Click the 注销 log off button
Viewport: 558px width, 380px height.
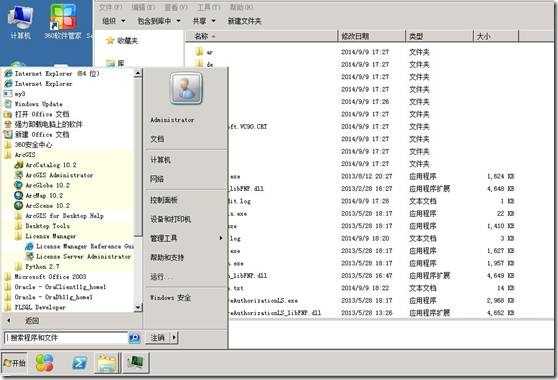coord(158,338)
